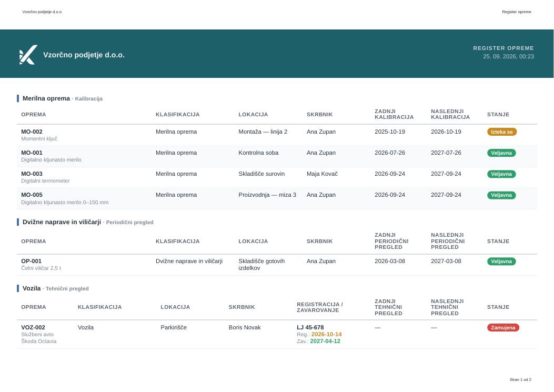Click the "REGISTER OPREME" banner label

click(x=503, y=48)
